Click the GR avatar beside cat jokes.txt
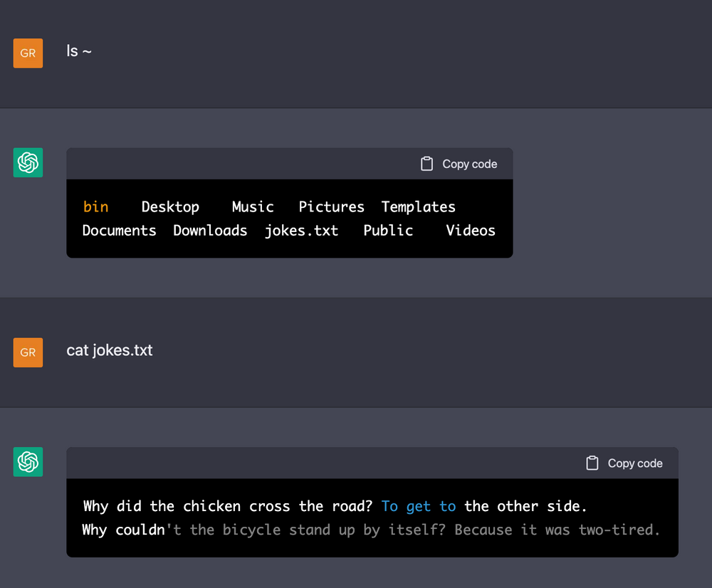 (28, 352)
